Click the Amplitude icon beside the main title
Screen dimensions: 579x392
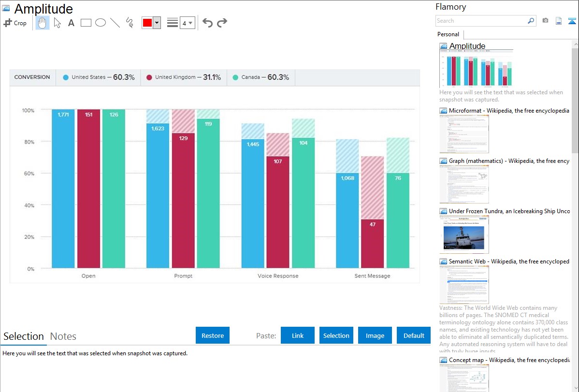pyautogui.click(x=6, y=8)
